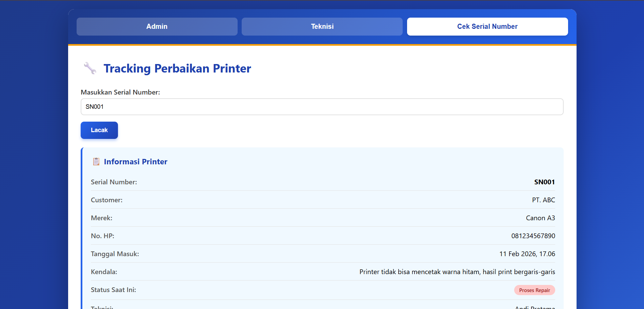644x309 pixels.
Task: Click the customer name PT. ABC
Action: pyautogui.click(x=543, y=200)
